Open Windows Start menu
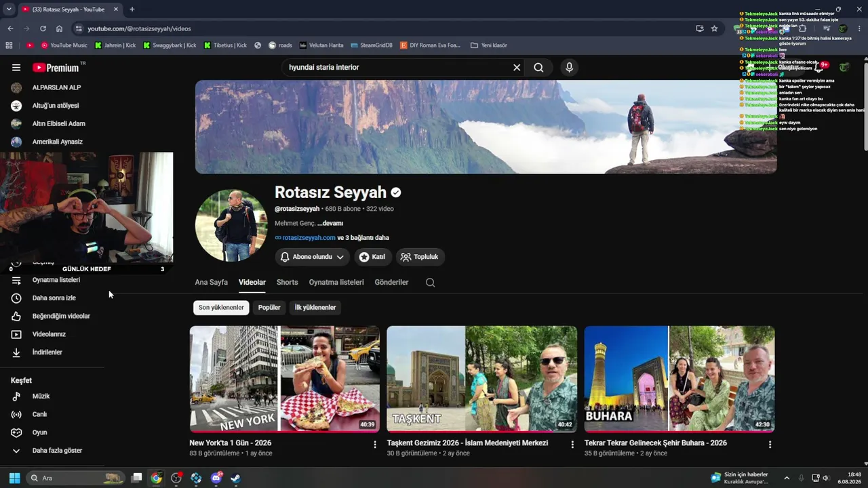The width and height of the screenshot is (868, 488). pos(14,478)
